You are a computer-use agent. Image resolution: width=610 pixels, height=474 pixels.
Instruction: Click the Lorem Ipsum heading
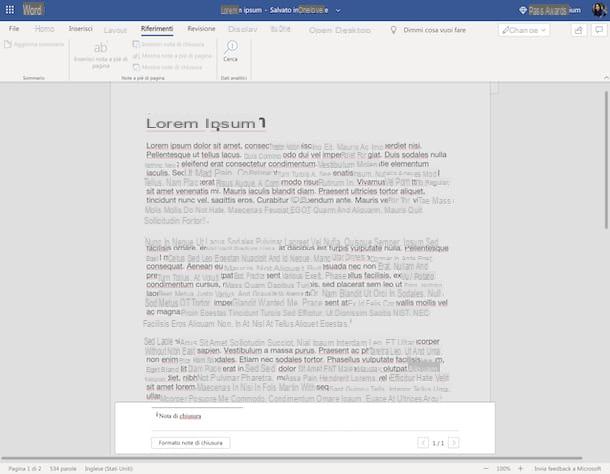click(x=206, y=124)
